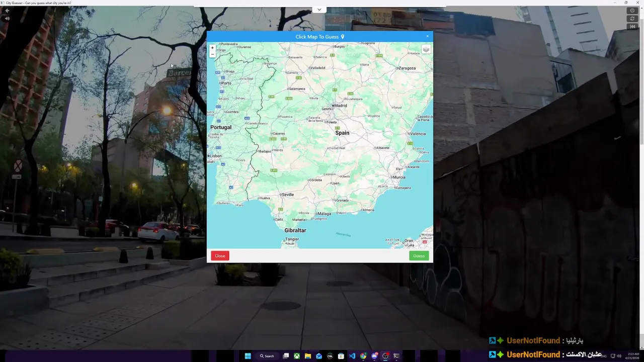This screenshot has width=644, height=362.
Task: Open Visual Studio Code from taskbar
Action: click(352, 356)
